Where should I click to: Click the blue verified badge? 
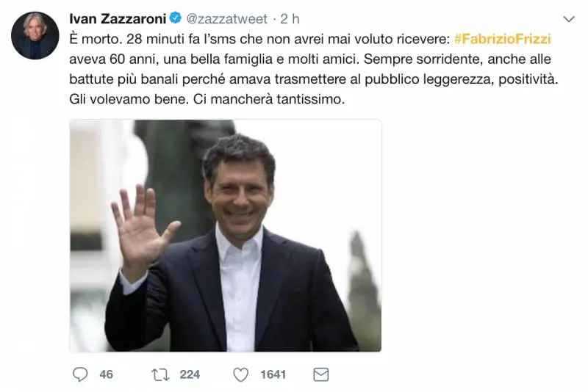(175, 18)
